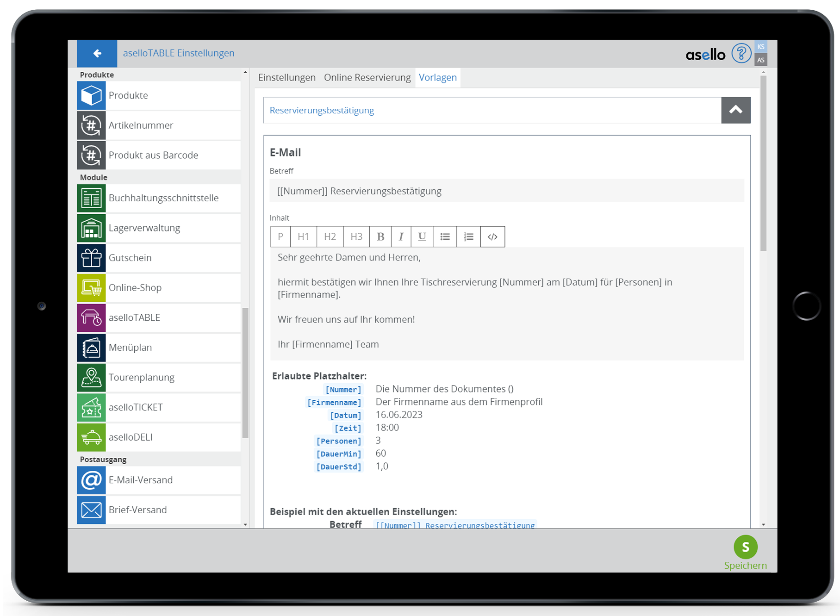
Task: Open the Tourenplanung map pin icon
Action: 92,378
